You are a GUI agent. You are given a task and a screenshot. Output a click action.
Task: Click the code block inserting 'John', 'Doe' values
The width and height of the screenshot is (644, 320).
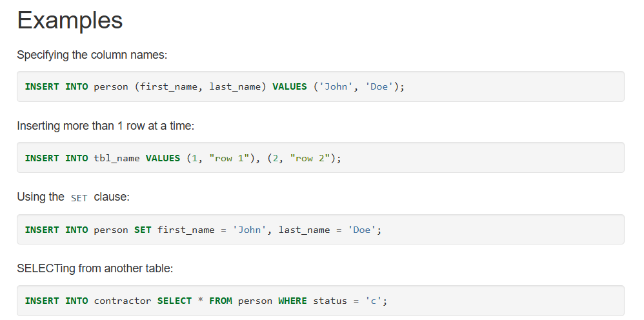coord(320,86)
